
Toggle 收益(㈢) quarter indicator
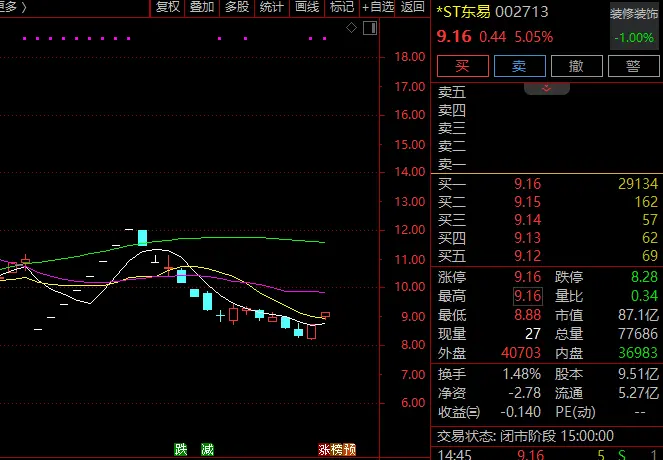click(459, 412)
